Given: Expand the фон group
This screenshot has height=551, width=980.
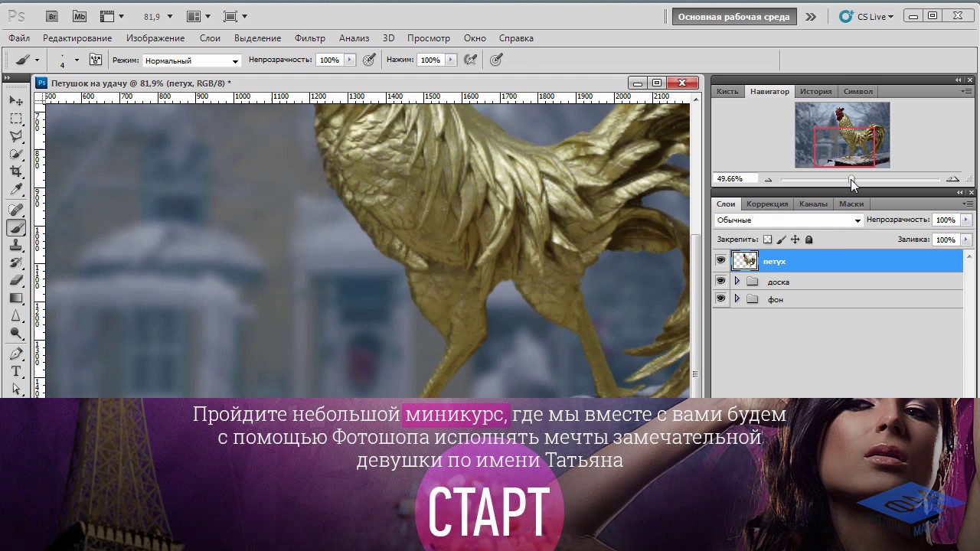Looking at the screenshot, I should tap(737, 298).
